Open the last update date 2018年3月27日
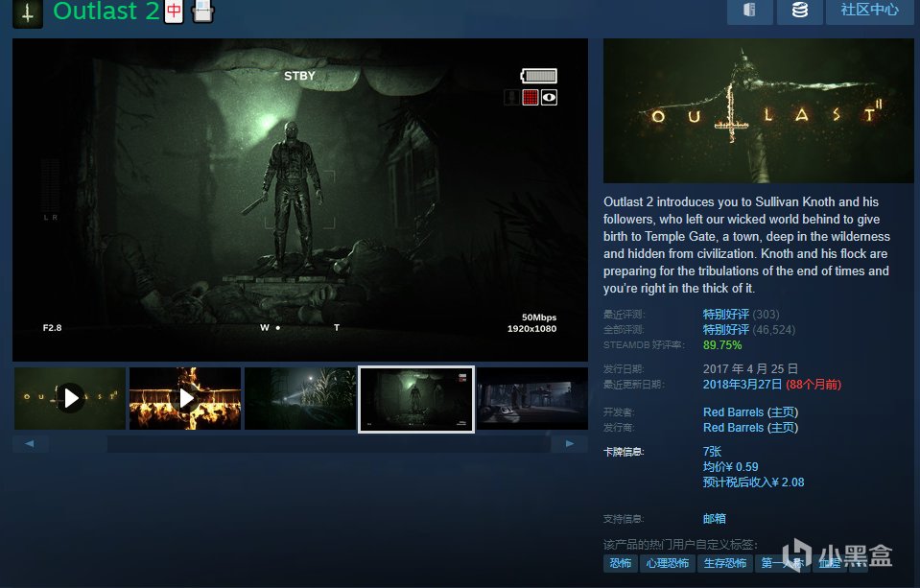920x588 pixels. [x=743, y=385]
